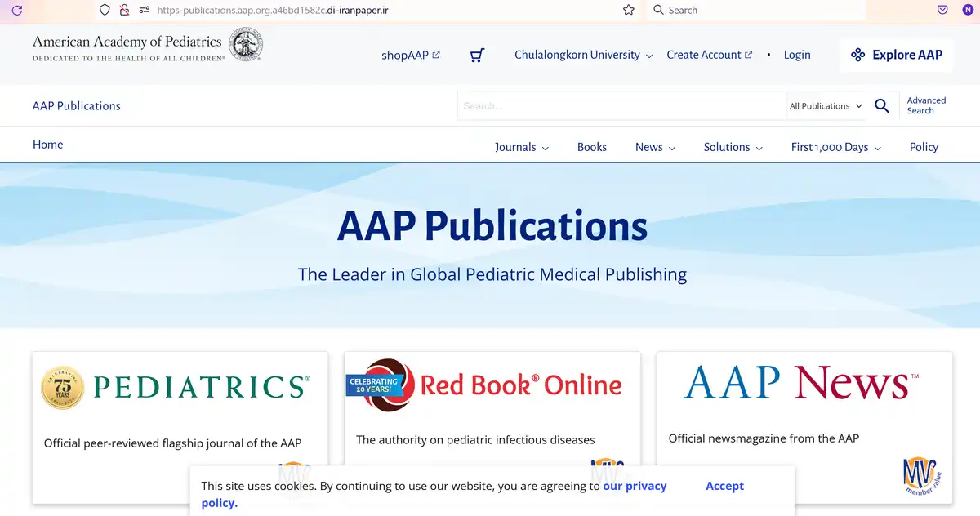
Task: Open the shopping cart icon
Action: 478,55
